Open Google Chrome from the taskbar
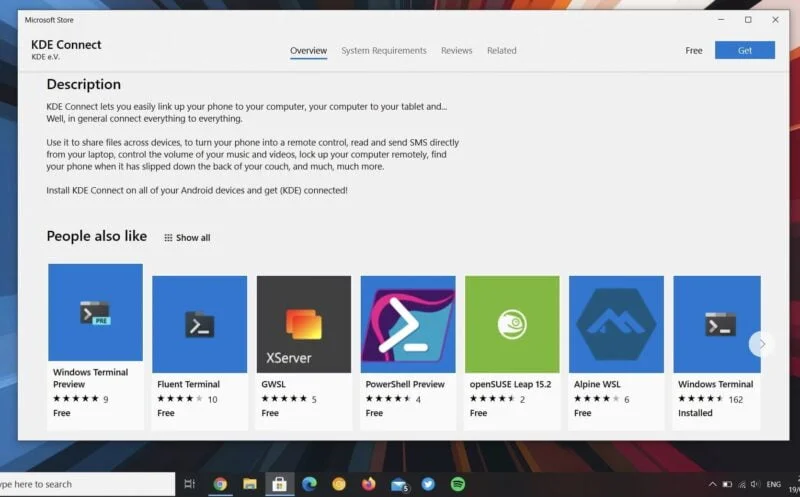Screen dimensions: 800x497 pos(220,484)
